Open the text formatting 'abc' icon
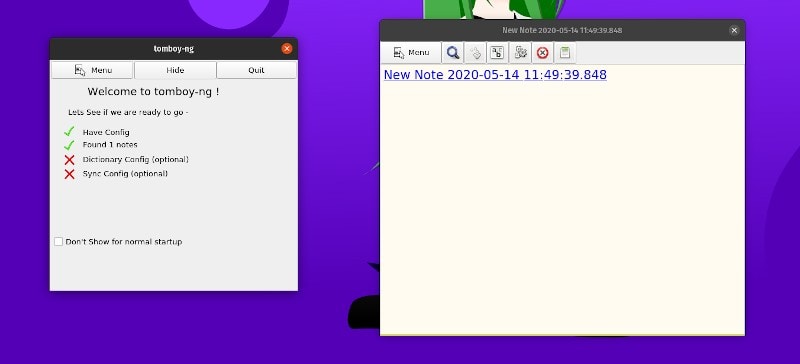 point(497,53)
